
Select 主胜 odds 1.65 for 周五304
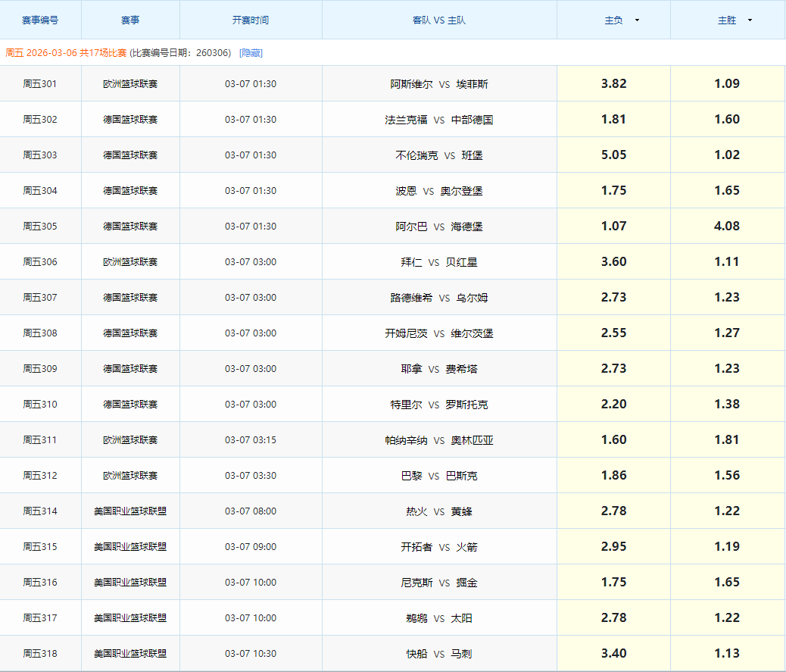pos(727,191)
